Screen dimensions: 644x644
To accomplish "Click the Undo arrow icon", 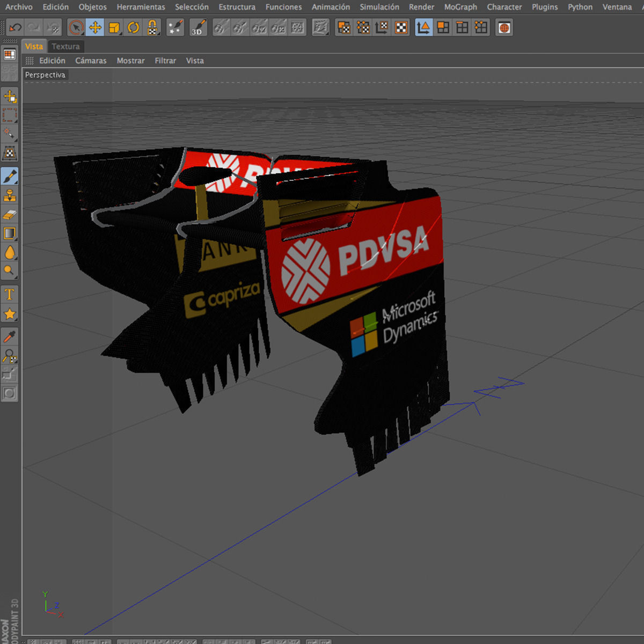I will tap(16, 27).
